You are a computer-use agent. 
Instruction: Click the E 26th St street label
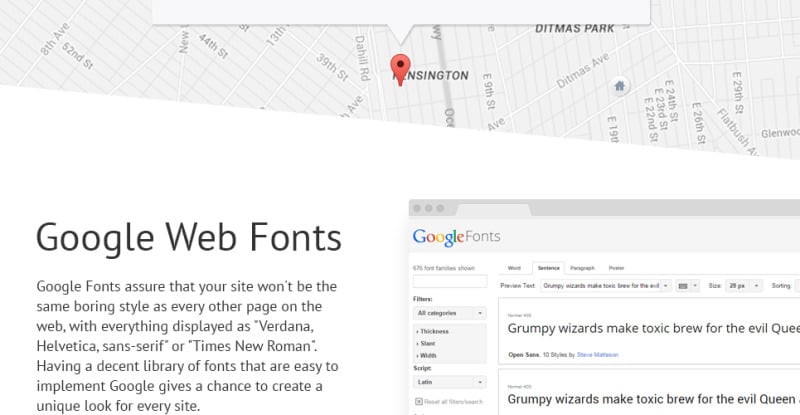coord(697,123)
